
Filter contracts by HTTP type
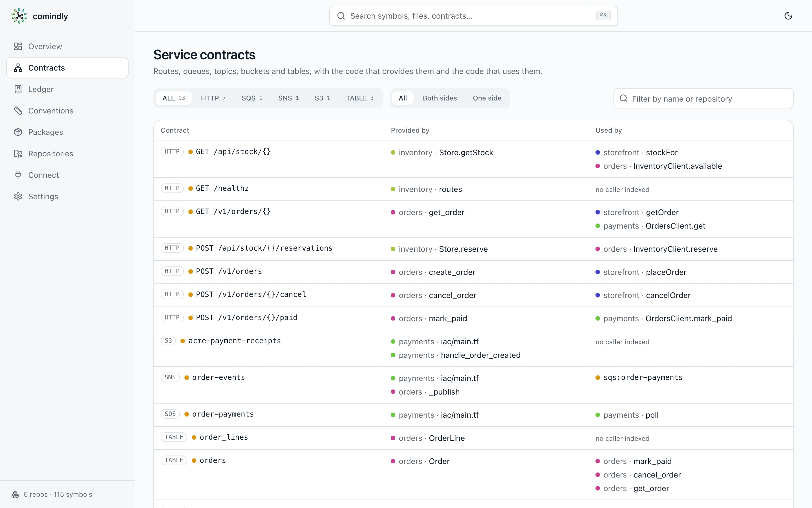213,98
